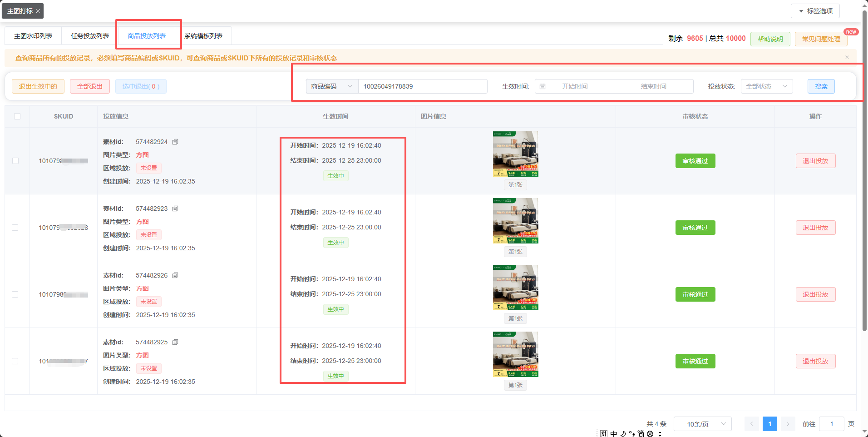Copy material ID 574482925
This screenshot has width=868, height=437.
click(175, 342)
